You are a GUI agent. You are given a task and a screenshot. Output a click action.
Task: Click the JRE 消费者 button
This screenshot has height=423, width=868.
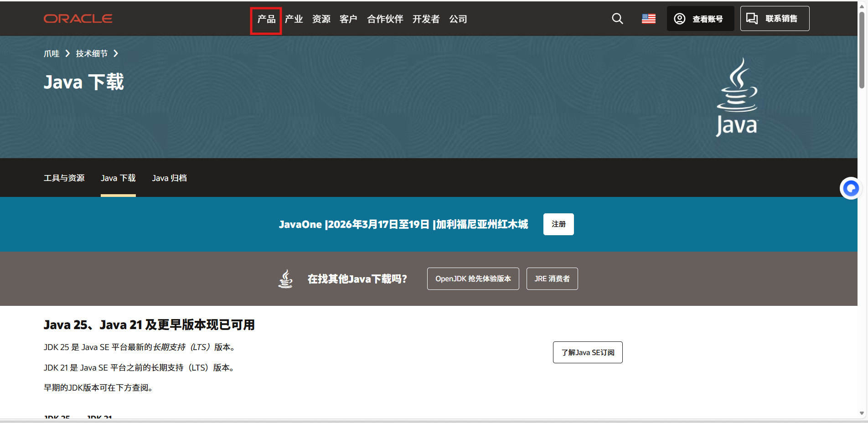click(552, 279)
